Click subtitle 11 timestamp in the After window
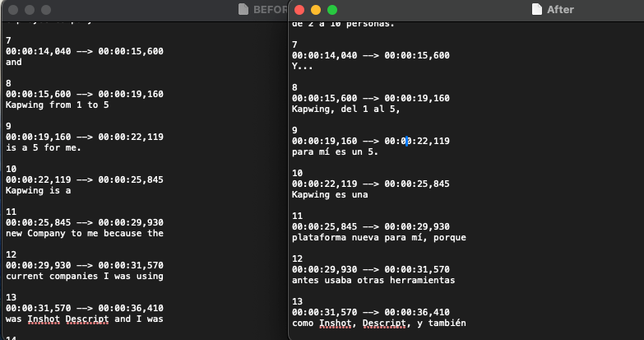 tap(371, 226)
